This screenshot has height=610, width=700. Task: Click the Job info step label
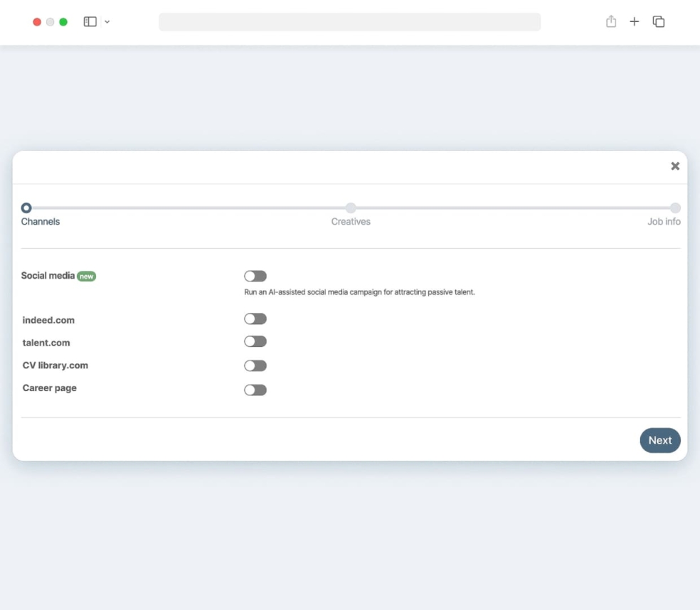tap(664, 221)
